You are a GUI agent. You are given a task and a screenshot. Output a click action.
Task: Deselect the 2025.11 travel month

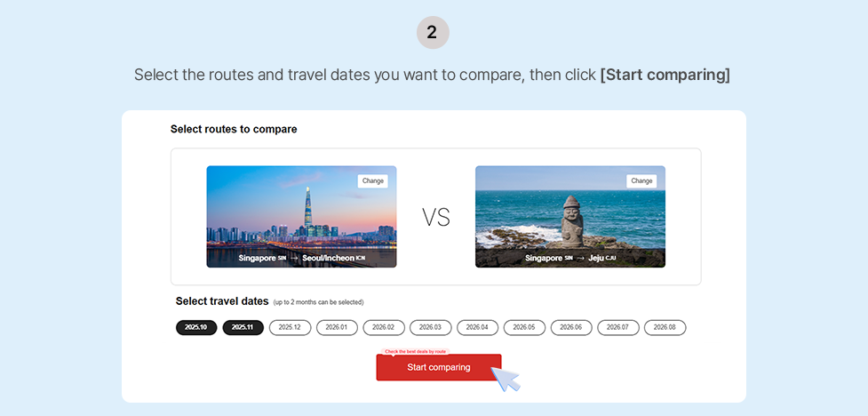click(243, 327)
